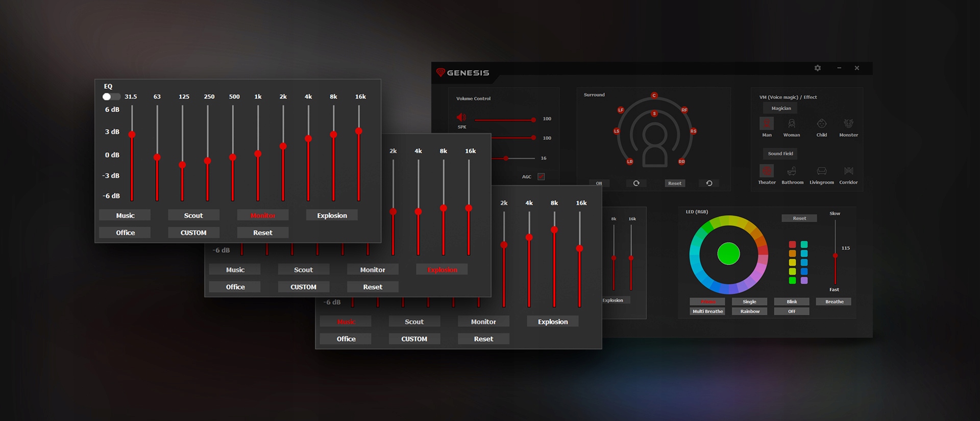The height and width of the screenshot is (421, 980).
Task: Select Scout preset in front EQ panel
Action: point(193,216)
